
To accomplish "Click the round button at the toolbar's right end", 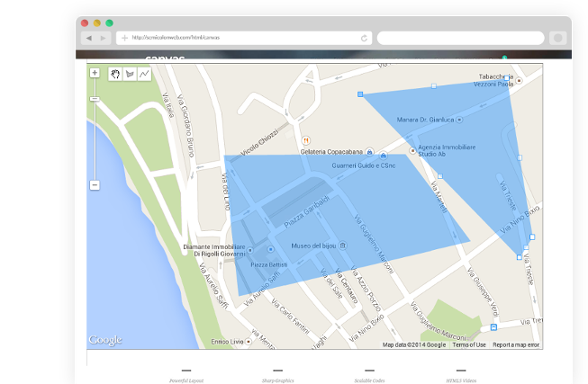I will pyautogui.click(x=558, y=38).
